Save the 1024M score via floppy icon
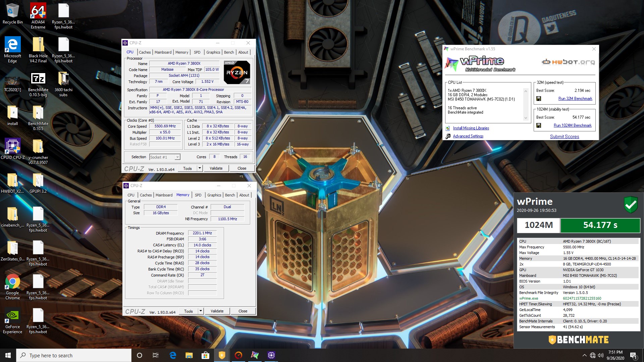Image resolution: width=644 pixels, height=362 pixels. click(539, 125)
